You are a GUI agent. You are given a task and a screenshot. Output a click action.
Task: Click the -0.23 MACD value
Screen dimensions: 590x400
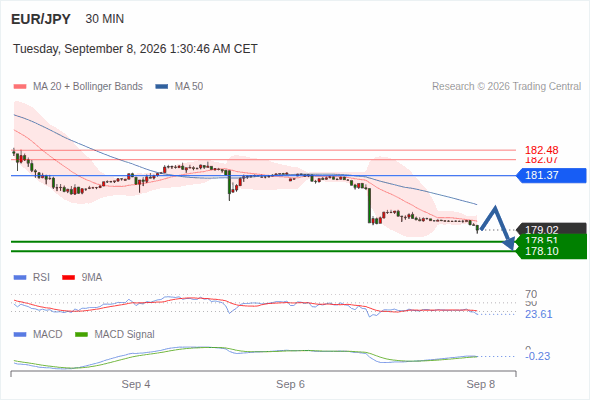(538, 356)
